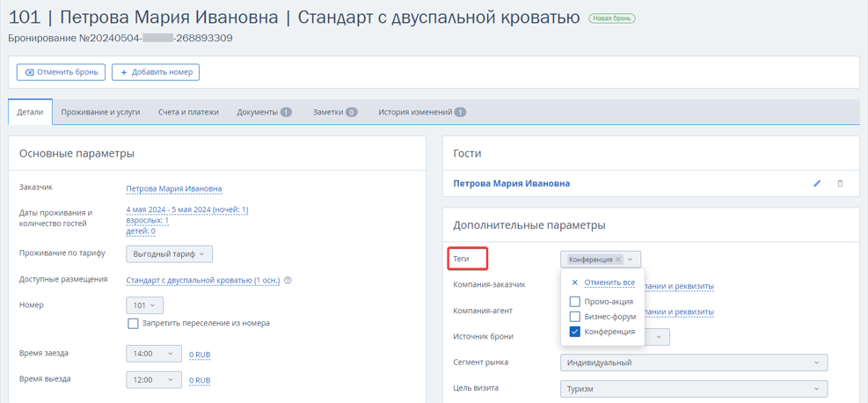Switch to the Проживание и услуги tab
The width and height of the screenshot is (868, 403).
click(100, 112)
